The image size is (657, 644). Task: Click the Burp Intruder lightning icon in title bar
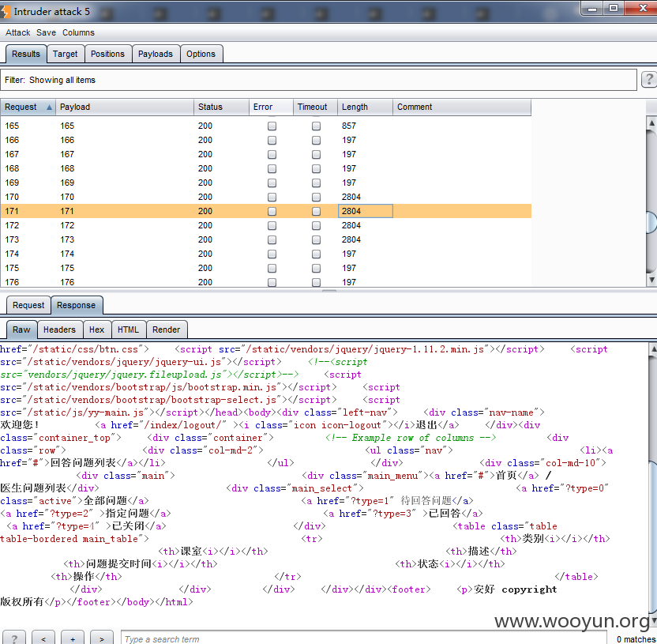pos(5,11)
